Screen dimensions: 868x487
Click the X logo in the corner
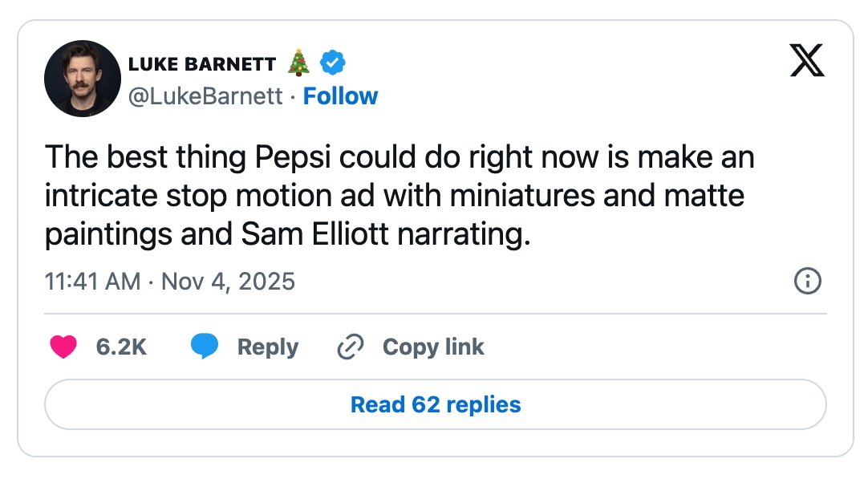(807, 60)
